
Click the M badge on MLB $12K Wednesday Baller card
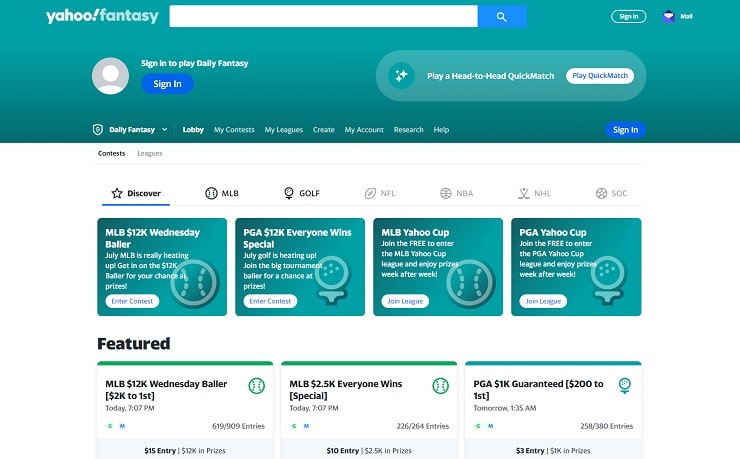click(122, 426)
